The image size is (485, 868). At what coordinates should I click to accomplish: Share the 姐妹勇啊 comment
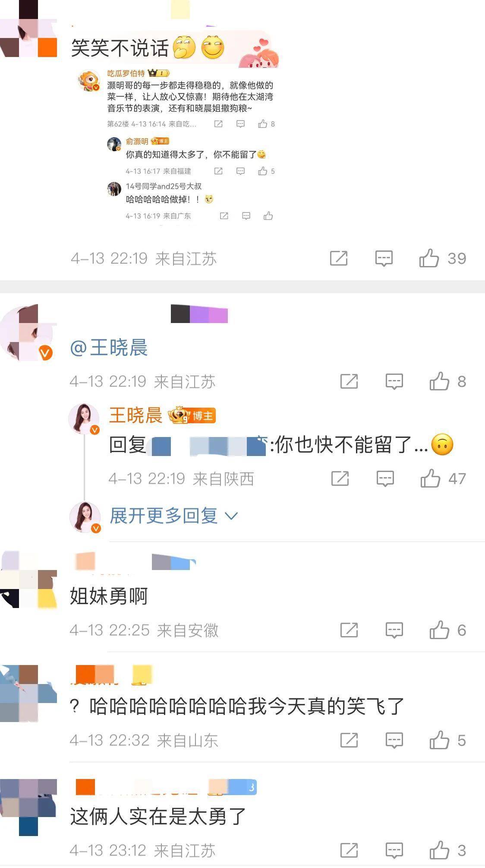(349, 630)
